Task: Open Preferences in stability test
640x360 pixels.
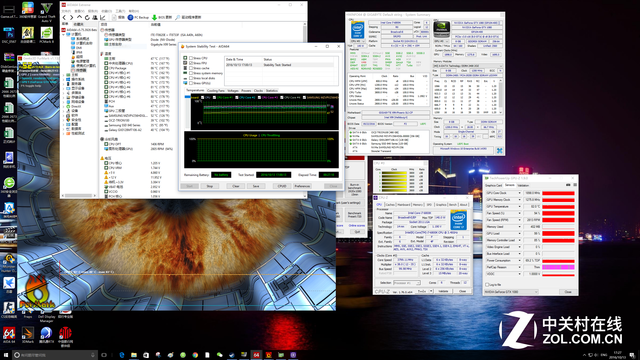Action: (302, 186)
